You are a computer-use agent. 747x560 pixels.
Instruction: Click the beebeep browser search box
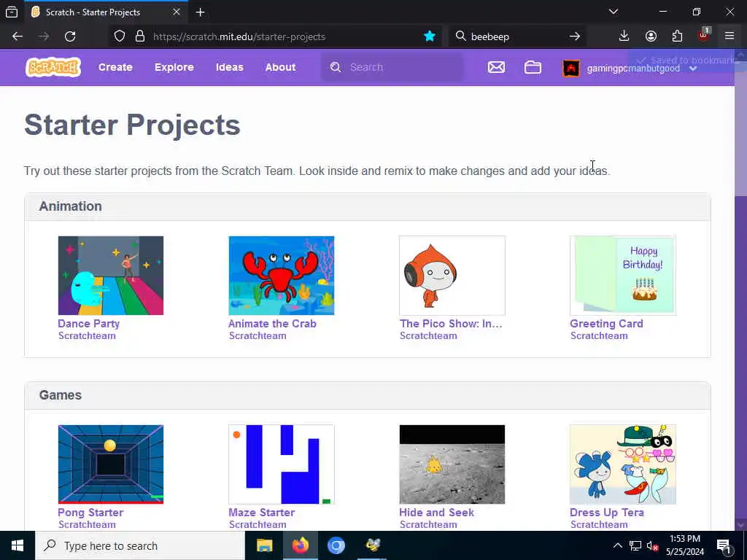[x=517, y=36]
